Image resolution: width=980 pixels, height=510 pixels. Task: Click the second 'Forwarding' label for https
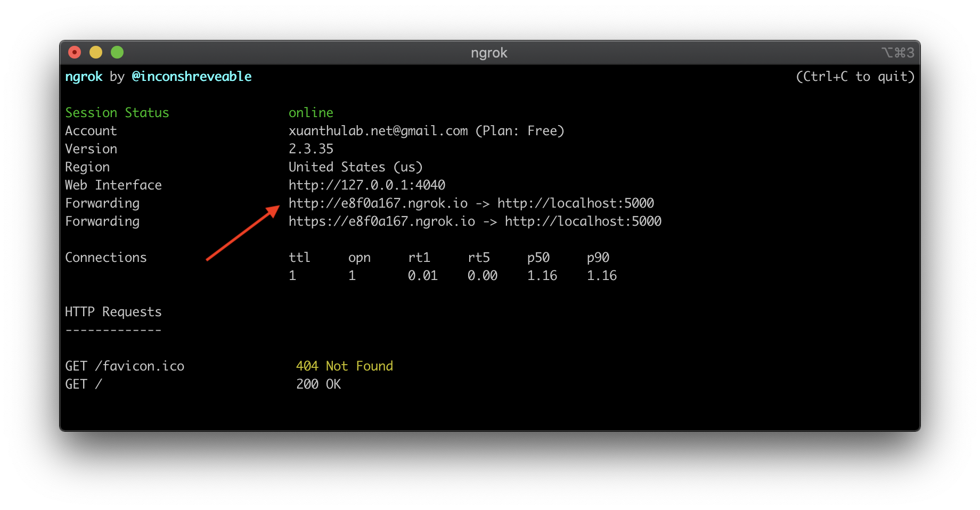click(x=102, y=222)
